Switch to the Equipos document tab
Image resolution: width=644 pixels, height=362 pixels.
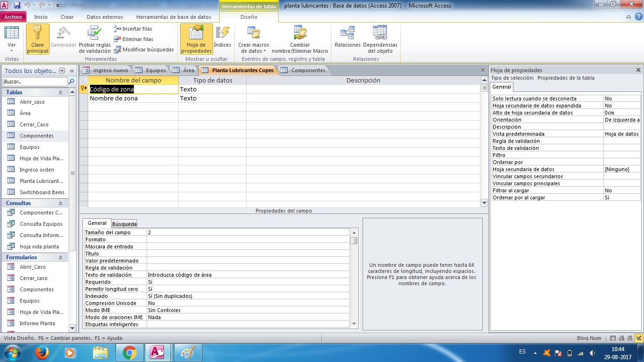(151, 70)
